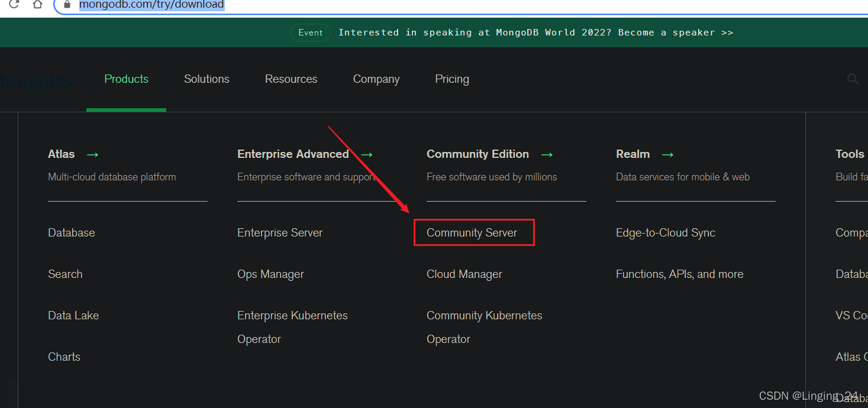
Task: Click the Community Edition heading
Action: [477, 154]
